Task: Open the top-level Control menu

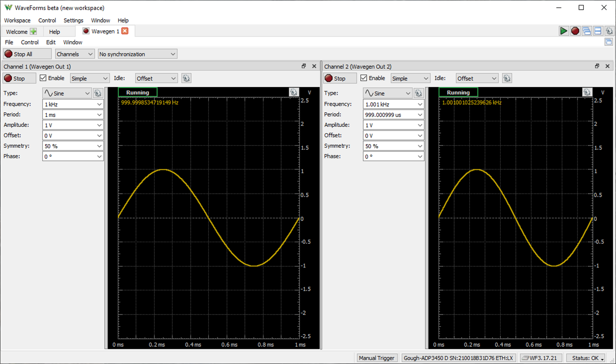Action: click(47, 20)
